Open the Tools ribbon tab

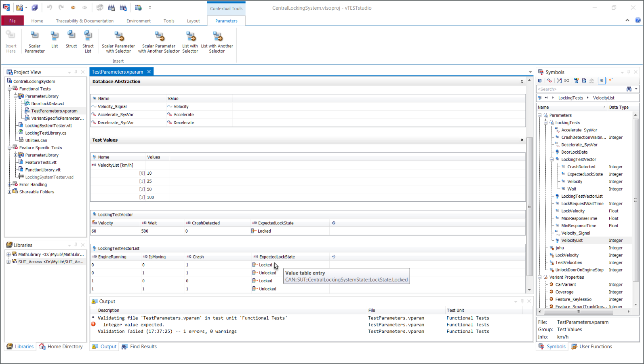tap(169, 21)
